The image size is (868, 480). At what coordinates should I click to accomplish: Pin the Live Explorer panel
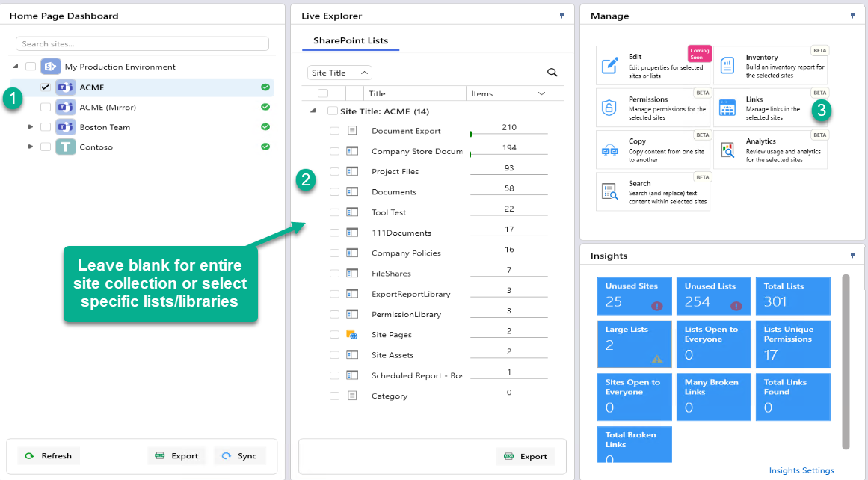562,16
